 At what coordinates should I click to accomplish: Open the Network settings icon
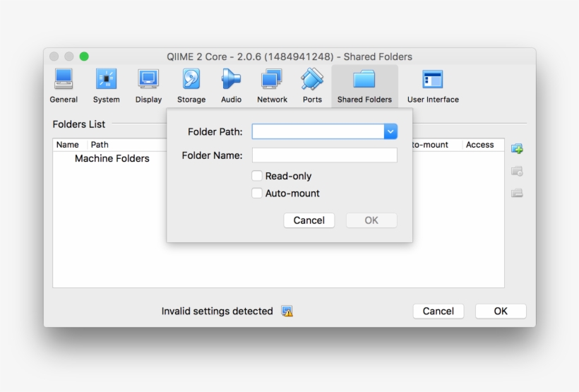272,78
